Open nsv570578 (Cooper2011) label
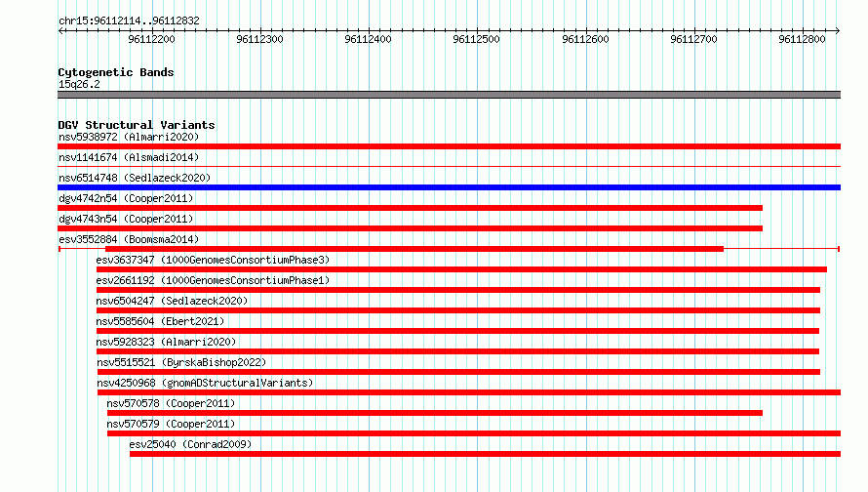Viewport: 868px width, 492px height. click(171, 403)
